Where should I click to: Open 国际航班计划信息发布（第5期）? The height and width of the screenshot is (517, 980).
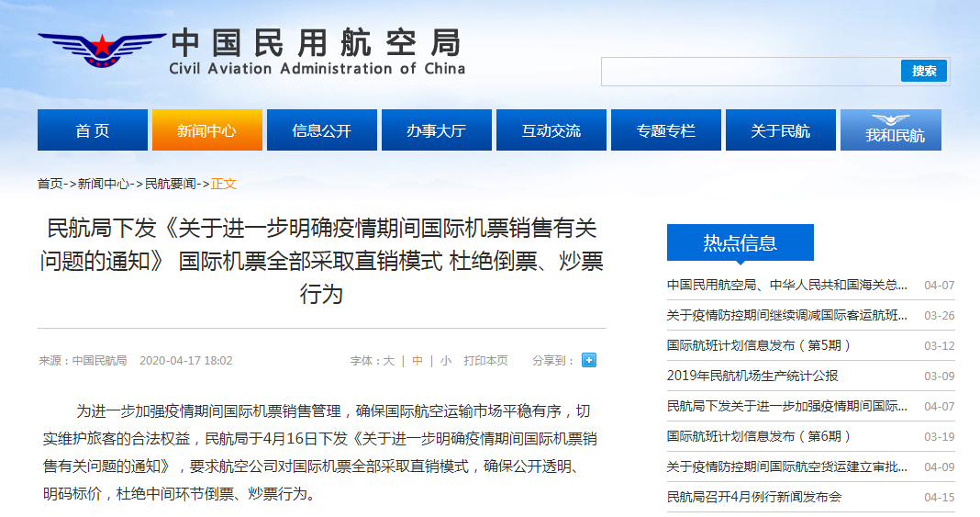coord(759,345)
